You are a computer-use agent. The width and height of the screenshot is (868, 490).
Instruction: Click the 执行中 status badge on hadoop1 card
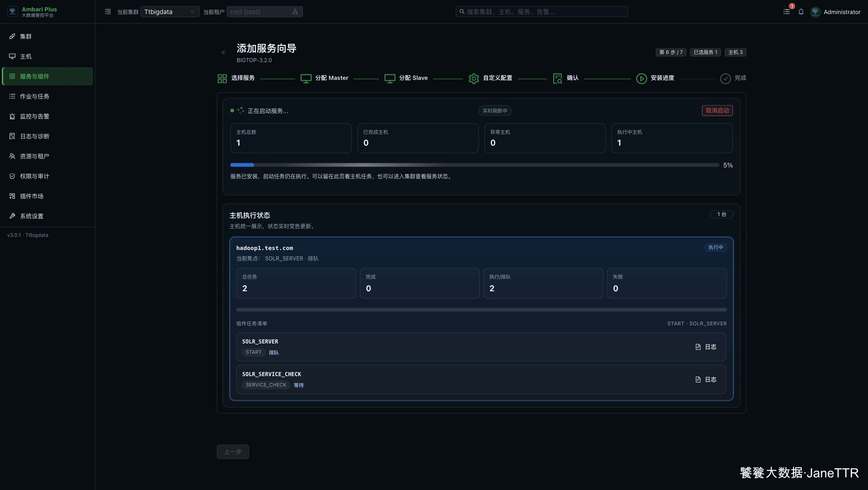(x=716, y=248)
